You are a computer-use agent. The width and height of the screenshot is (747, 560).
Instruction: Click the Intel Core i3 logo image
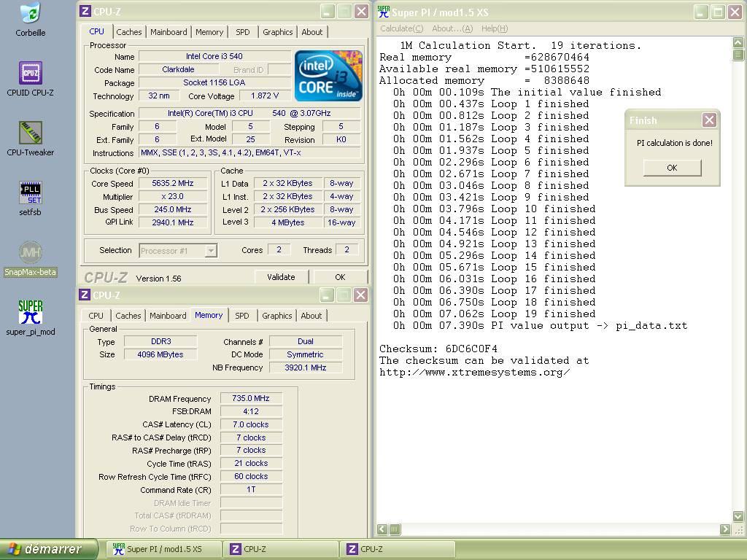point(329,75)
